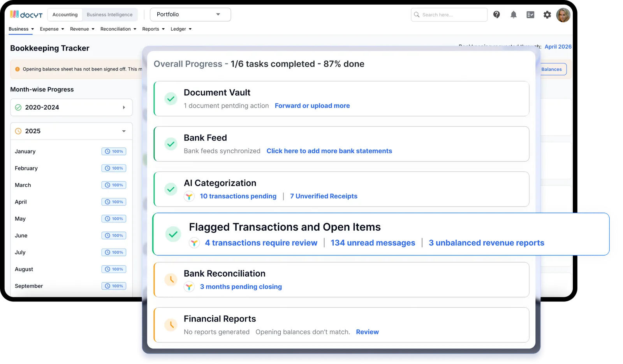Expand the 2020-2024 progress group

tap(71, 107)
